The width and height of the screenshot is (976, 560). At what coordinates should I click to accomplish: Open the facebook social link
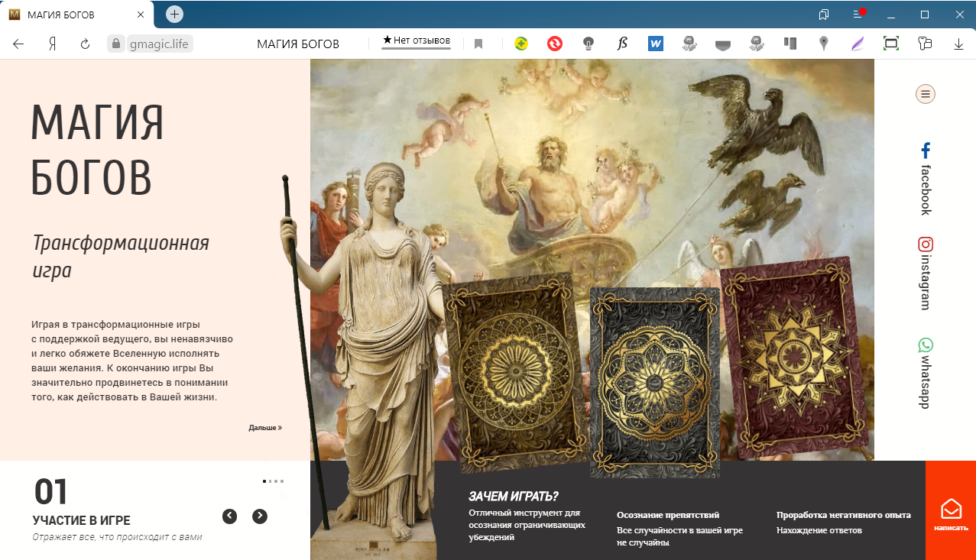(x=926, y=179)
